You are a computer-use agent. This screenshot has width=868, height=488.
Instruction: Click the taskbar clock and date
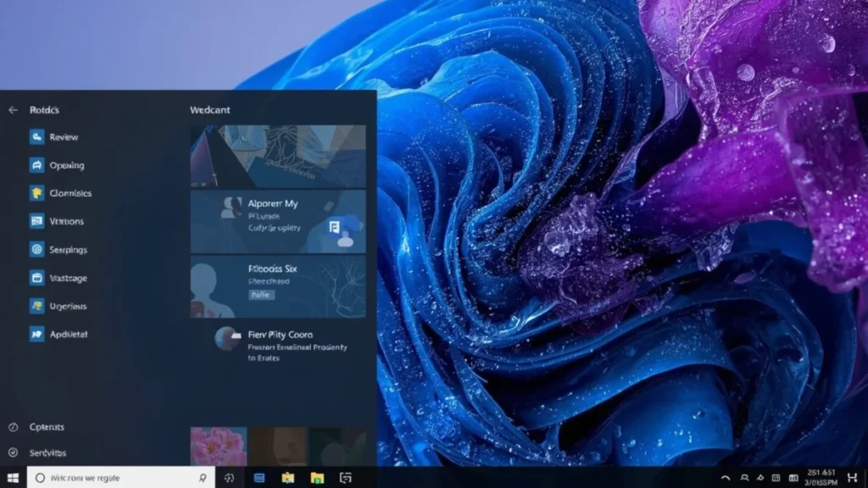coord(821,478)
